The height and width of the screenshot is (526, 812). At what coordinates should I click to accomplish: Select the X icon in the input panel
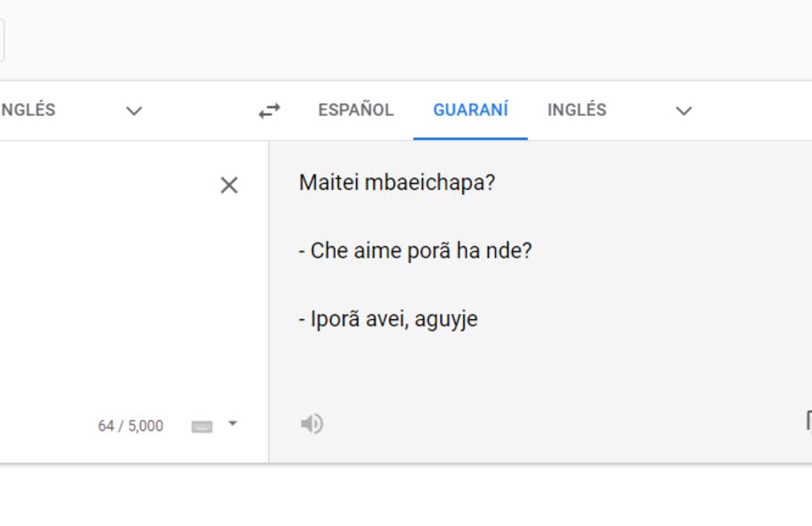pos(228,185)
